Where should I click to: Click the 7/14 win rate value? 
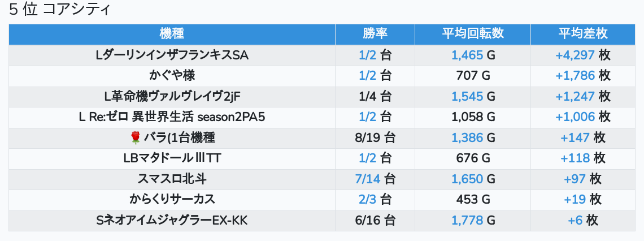[368, 179]
